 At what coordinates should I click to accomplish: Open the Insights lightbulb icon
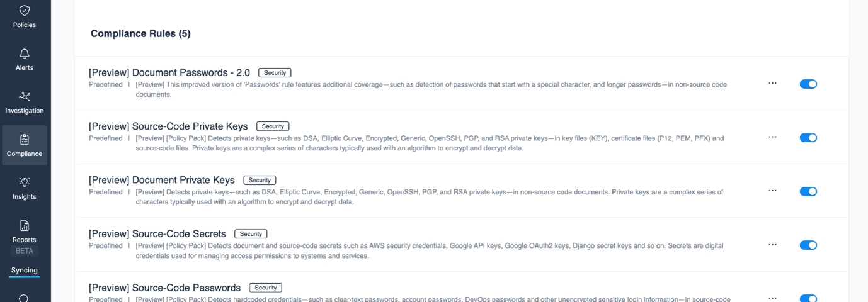tap(24, 182)
